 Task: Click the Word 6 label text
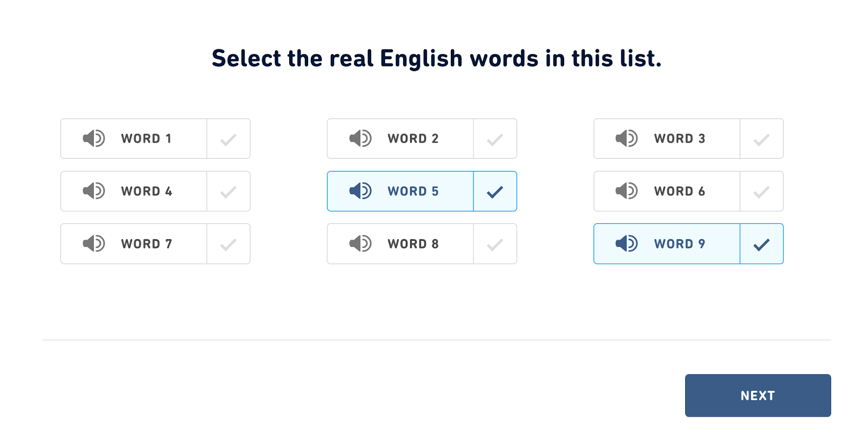click(x=679, y=191)
